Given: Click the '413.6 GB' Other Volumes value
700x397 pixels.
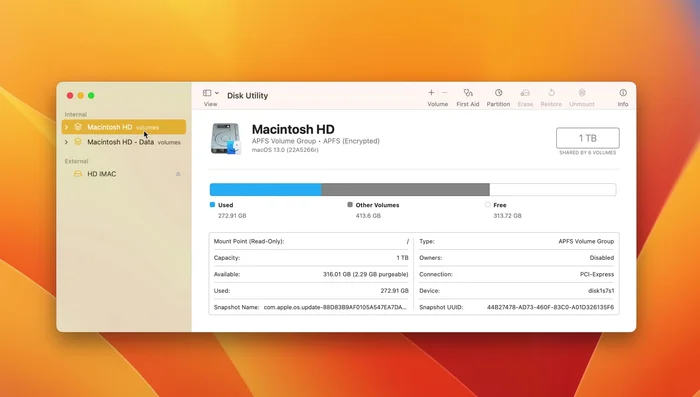Looking at the screenshot, I should point(368,216).
